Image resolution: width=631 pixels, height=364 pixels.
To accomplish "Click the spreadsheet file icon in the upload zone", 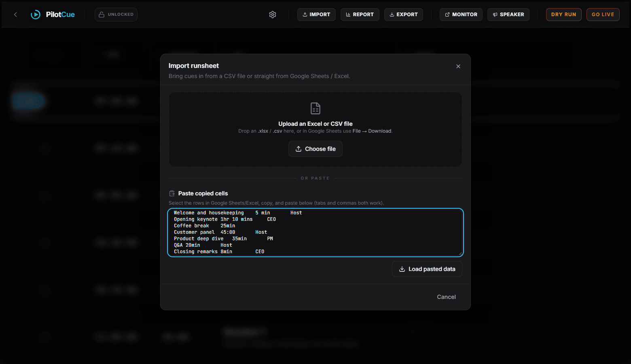I will point(315,108).
